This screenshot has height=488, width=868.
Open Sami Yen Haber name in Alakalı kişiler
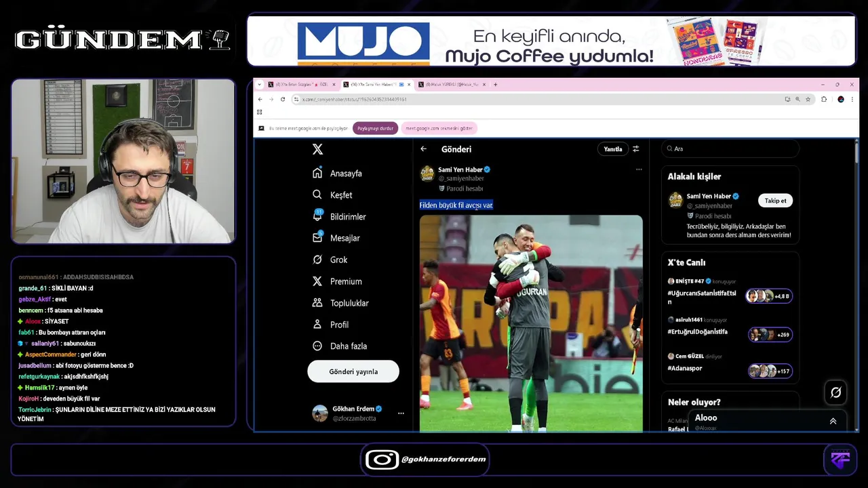coord(708,197)
